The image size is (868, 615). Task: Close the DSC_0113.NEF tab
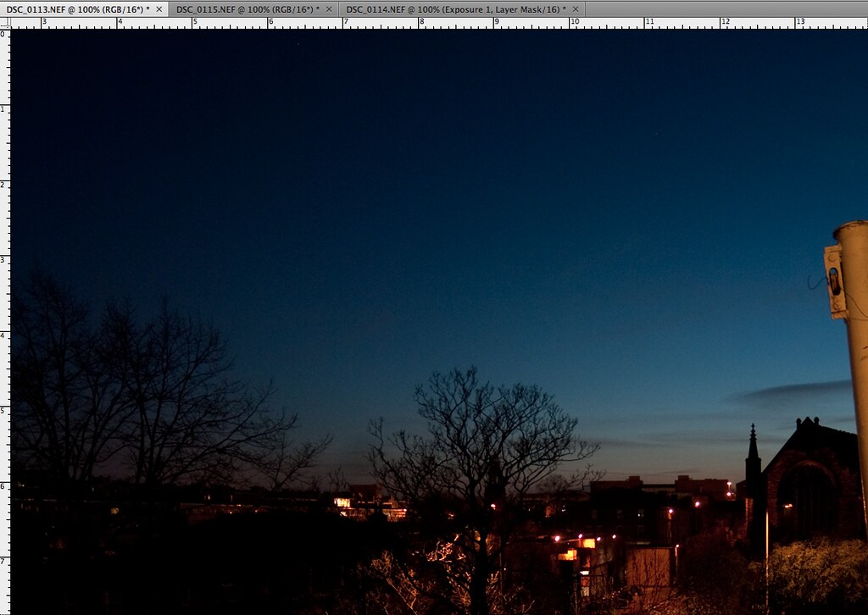[x=159, y=8]
